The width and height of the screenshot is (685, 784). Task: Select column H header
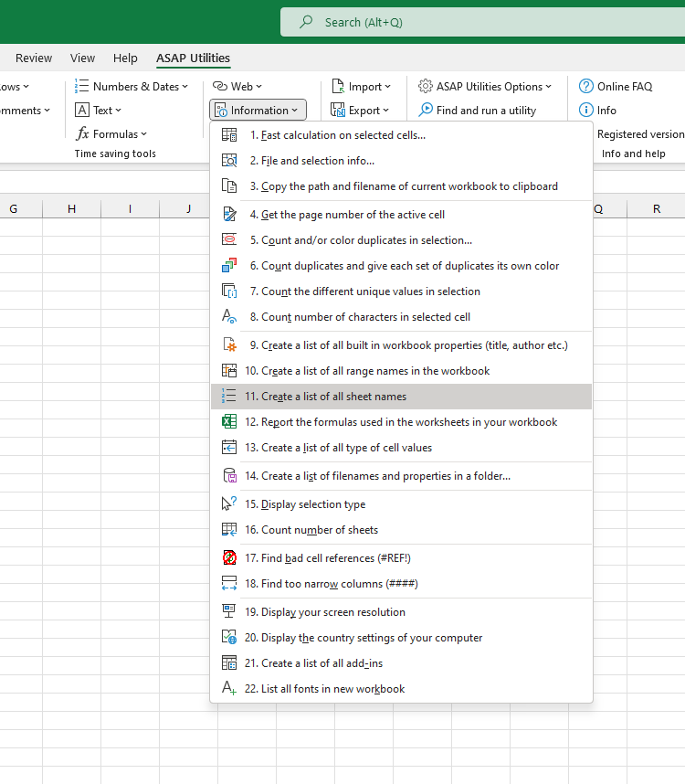72,208
